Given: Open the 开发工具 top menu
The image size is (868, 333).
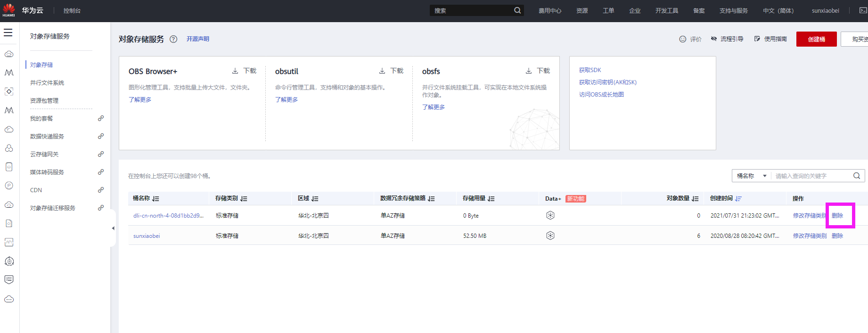Looking at the screenshot, I should (667, 10).
